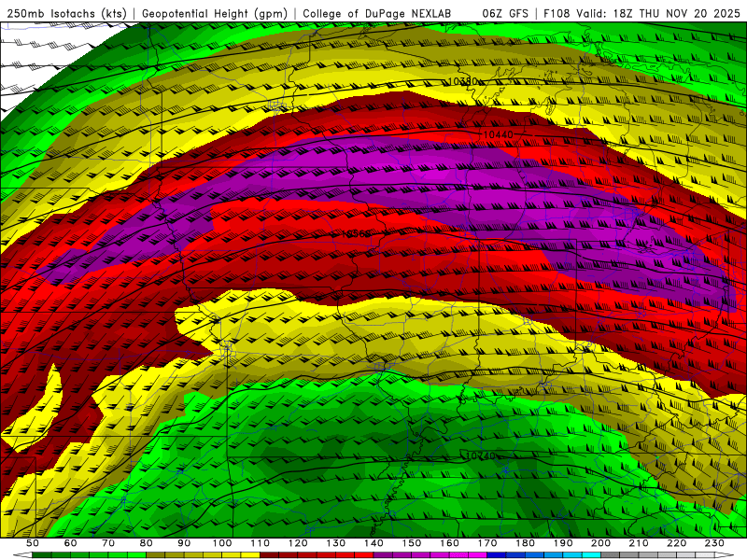Select the '250mb Isotachs (kts)' title text
747x560 pixels.
coord(67,14)
